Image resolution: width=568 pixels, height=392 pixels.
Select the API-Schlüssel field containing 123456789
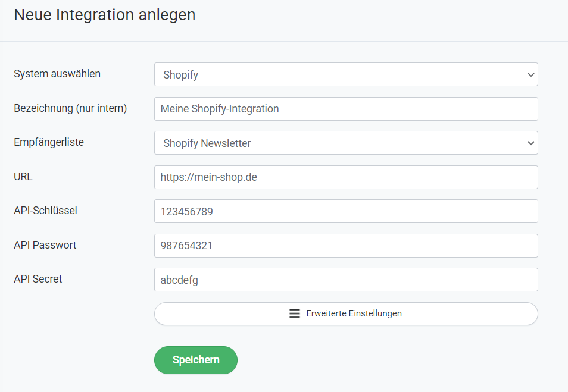click(x=345, y=211)
